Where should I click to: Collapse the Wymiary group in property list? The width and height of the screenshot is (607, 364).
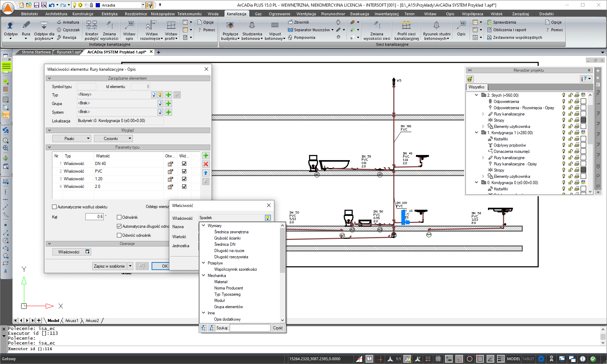pyautogui.click(x=204, y=225)
